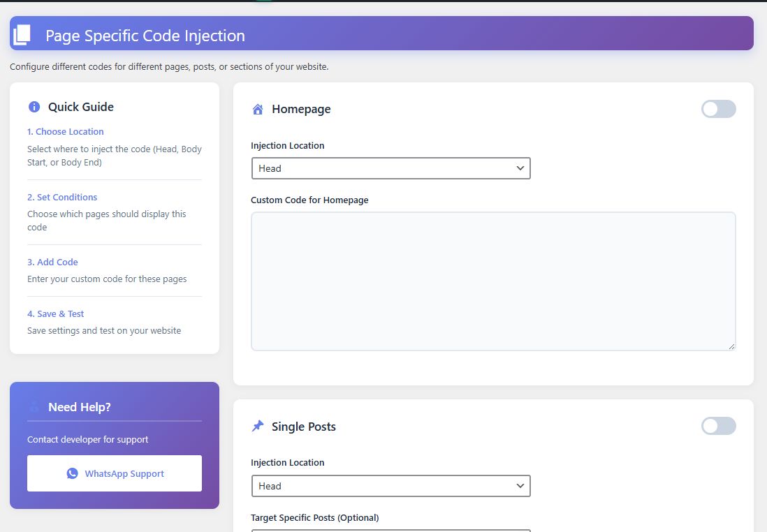Click resize handle of Custom Code textarea
The width and height of the screenshot is (767, 532).
click(x=731, y=346)
